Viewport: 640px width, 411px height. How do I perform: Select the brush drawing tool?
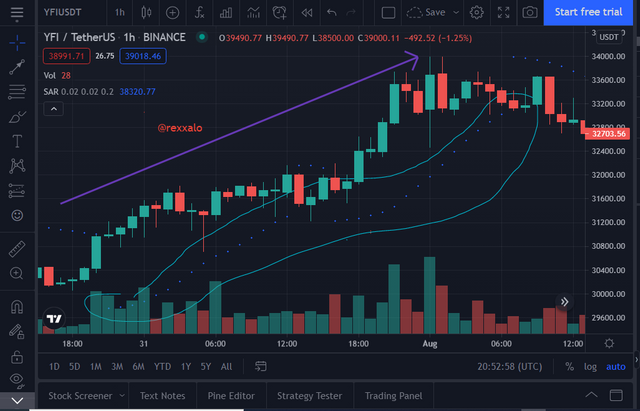(17, 117)
